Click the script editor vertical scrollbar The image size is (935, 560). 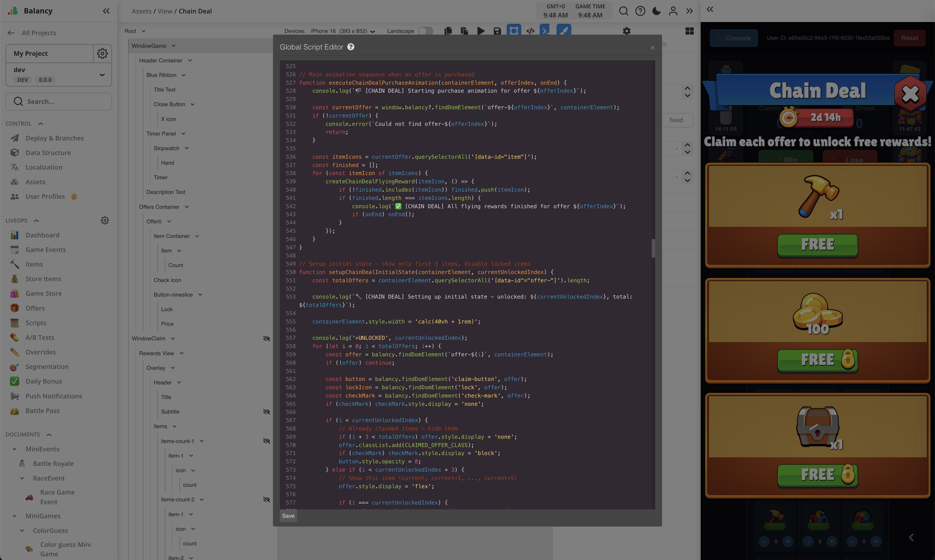(653, 248)
